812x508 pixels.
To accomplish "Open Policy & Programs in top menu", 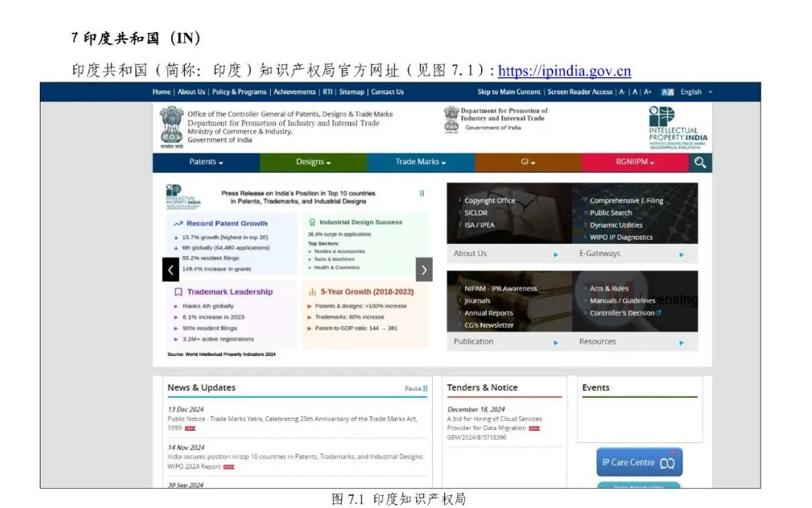I will (239, 92).
